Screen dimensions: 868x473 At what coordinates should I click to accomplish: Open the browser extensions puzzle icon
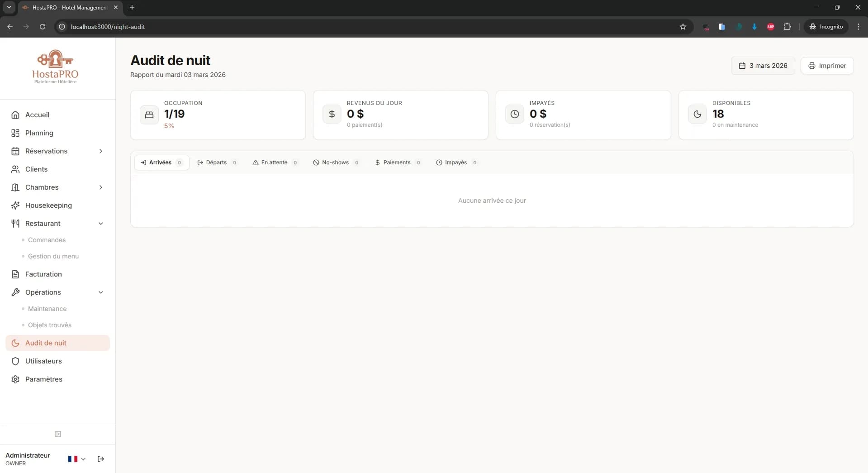point(787,27)
